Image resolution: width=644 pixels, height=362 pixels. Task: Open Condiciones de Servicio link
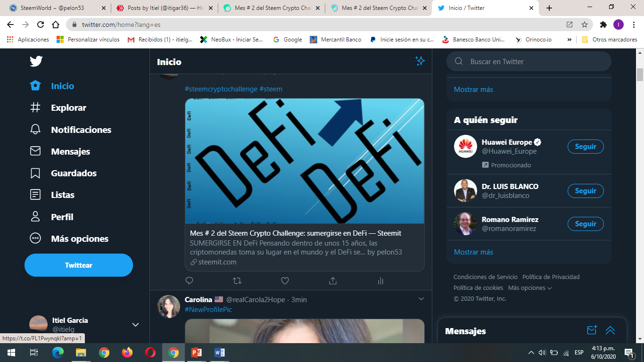[x=486, y=277]
